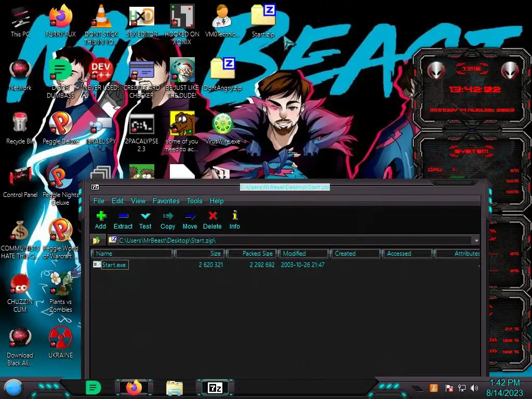Select the Peggle Nights Deluxe desktop icon

click(60, 185)
